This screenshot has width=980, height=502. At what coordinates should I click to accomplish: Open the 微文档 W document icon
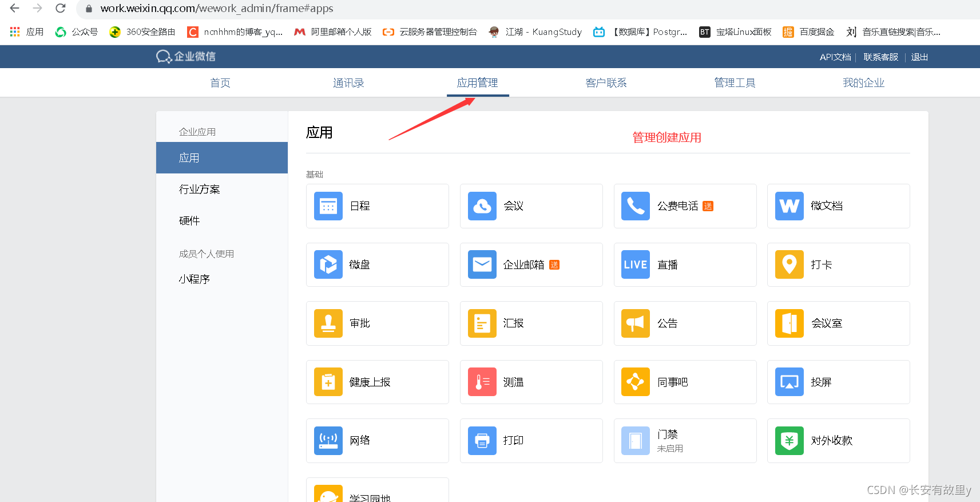pyautogui.click(x=789, y=206)
